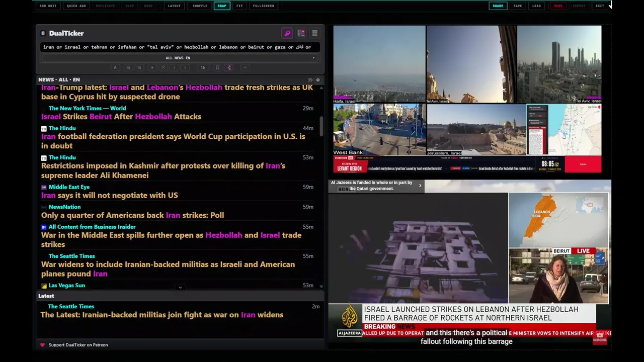Click The Hindu icon on Kashmir story
The width and height of the screenshot is (644, 362).
click(x=44, y=158)
